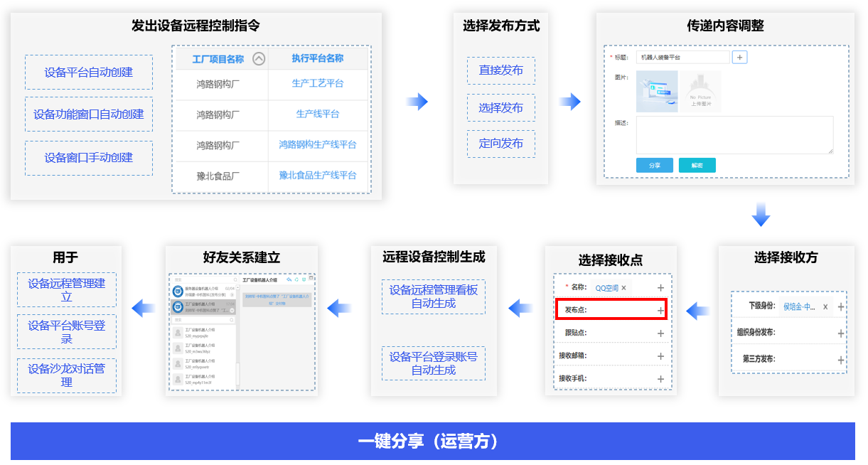Open the 鸿路钢构生产线平台 link
Screen dimensions: 868x465
318,145
